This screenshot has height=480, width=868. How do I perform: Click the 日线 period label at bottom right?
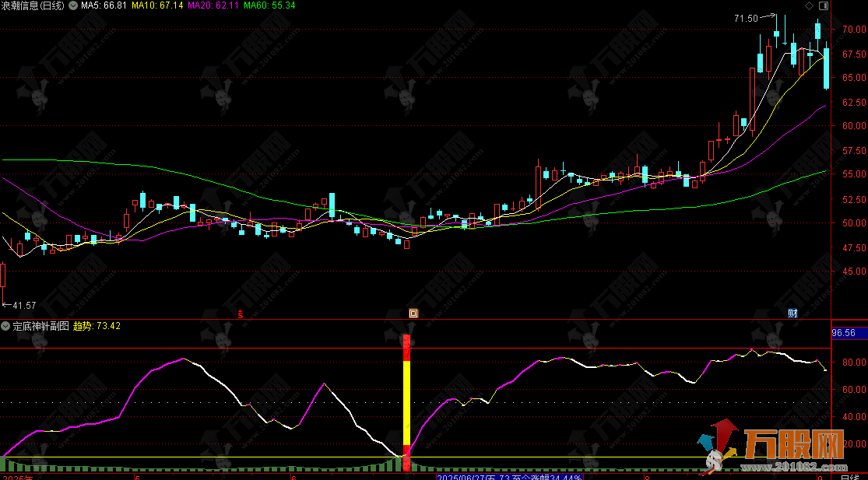pos(853,476)
